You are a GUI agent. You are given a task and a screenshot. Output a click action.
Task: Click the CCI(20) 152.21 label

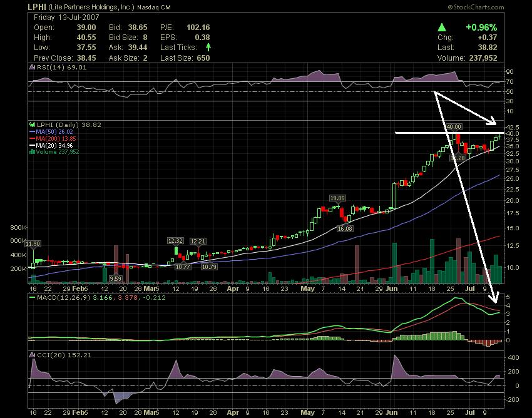[64, 355]
